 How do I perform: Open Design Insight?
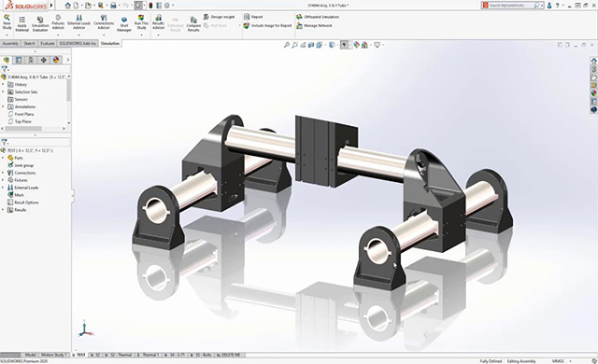(220, 17)
